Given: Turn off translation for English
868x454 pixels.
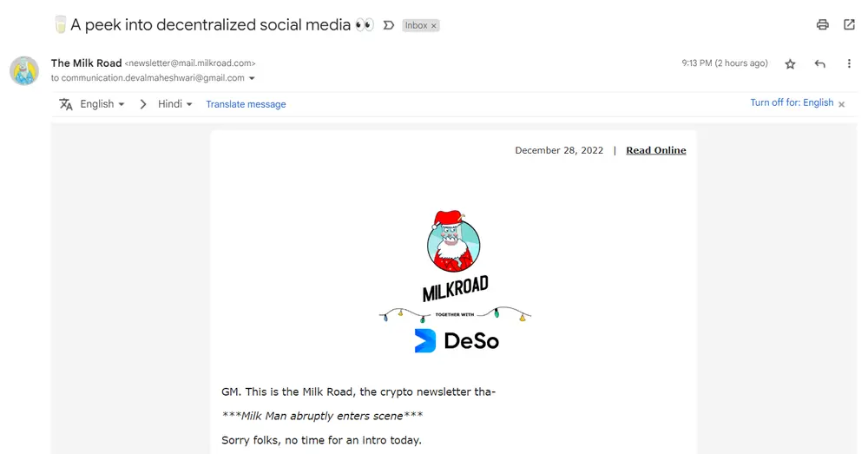Looking at the screenshot, I should click(792, 102).
